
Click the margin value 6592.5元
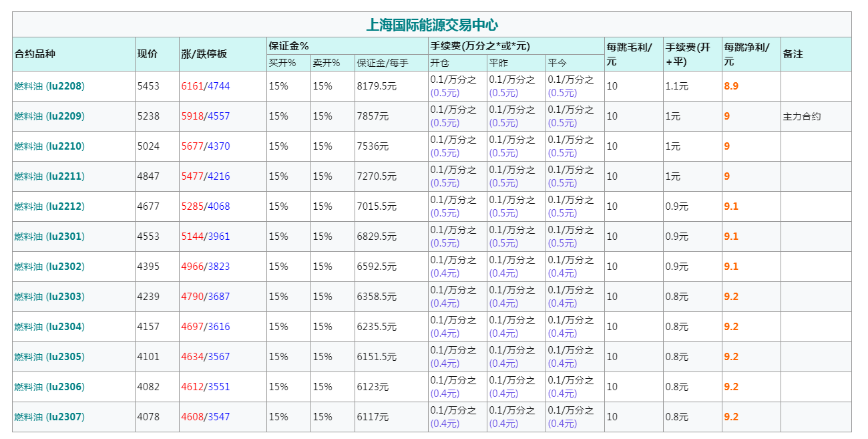pyautogui.click(x=377, y=267)
